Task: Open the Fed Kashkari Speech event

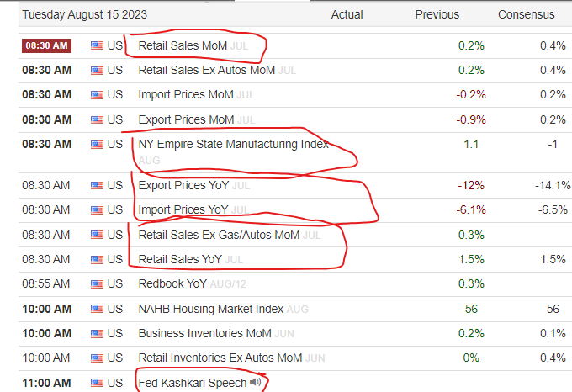Action: (x=193, y=383)
